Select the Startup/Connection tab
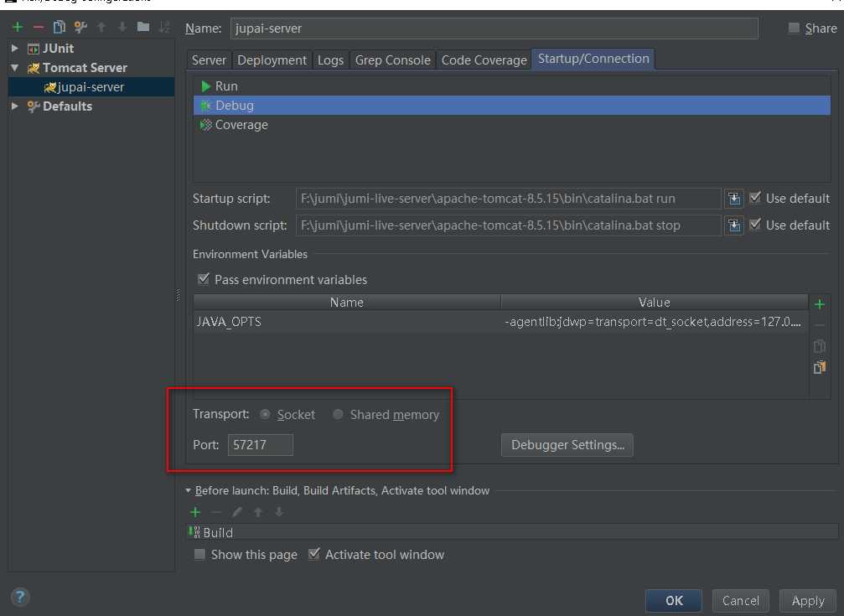 (x=593, y=59)
